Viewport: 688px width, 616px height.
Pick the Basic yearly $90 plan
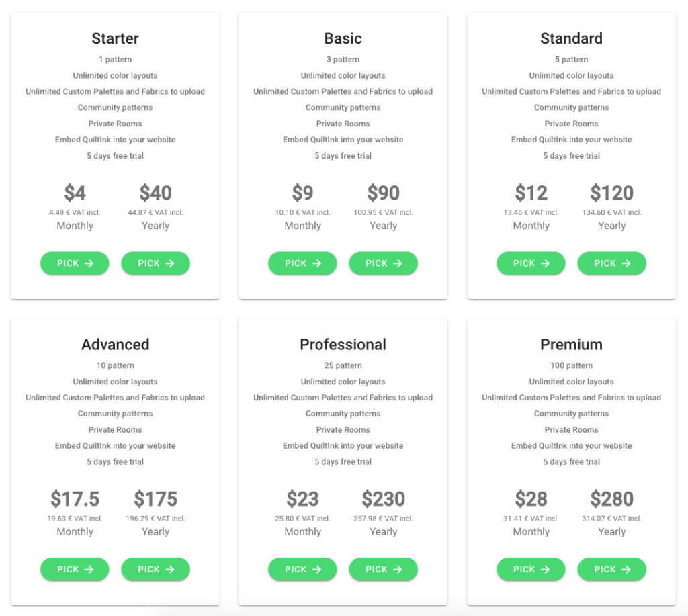click(x=383, y=263)
